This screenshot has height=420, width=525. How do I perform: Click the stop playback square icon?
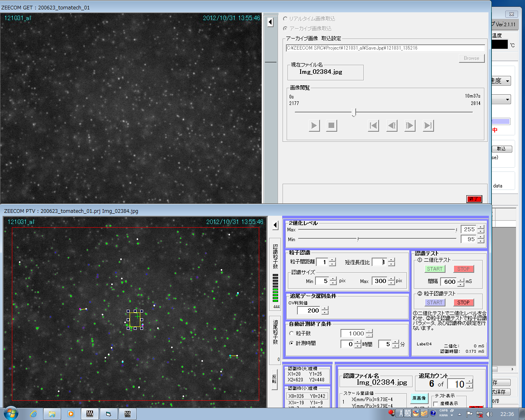(331, 126)
